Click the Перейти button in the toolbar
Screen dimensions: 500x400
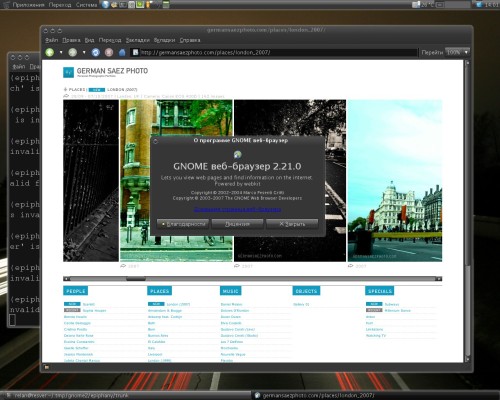click(432, 52)
